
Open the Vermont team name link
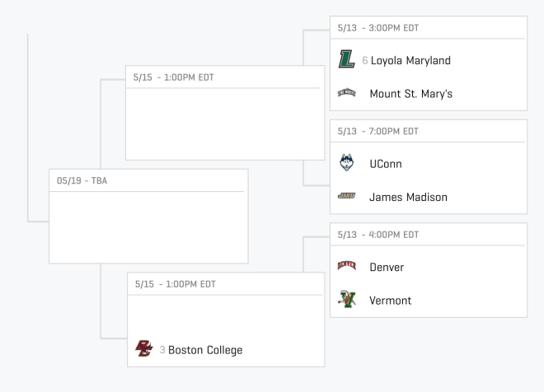click(x=391, y=300)
